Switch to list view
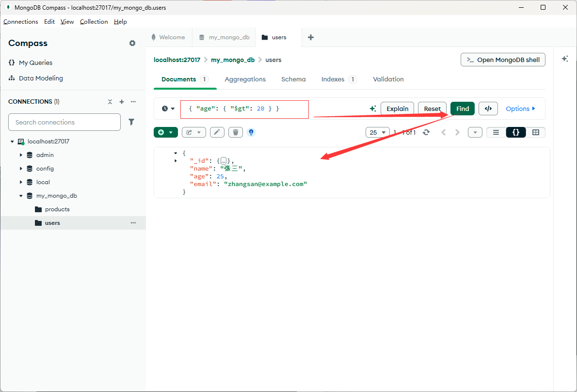Viewport: 577px width, 392px height. (x=496, y=132)
